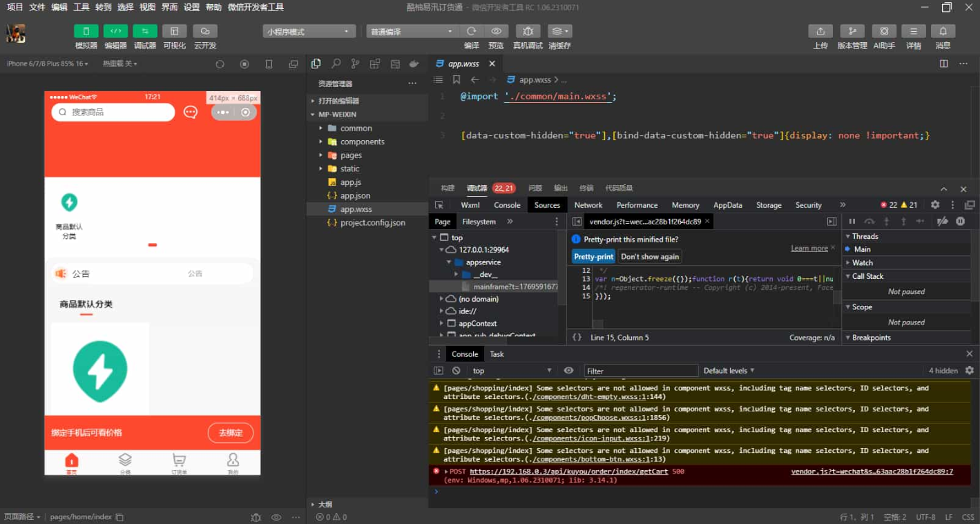Click the 预览 preview eye icon
Screen dimensions: 980x524
click(x=496, y=32)
